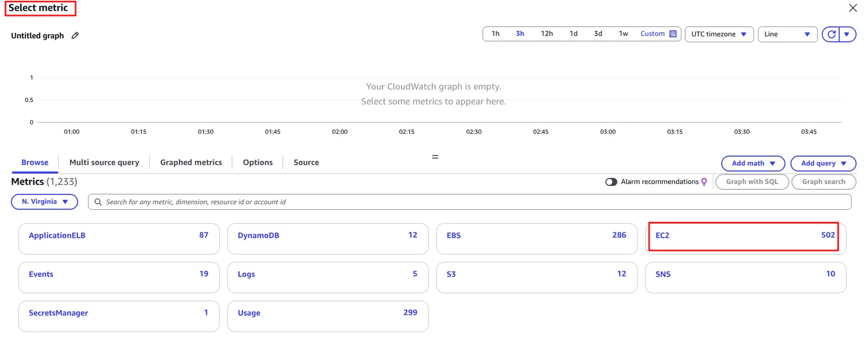868x343 pixels.
Task: Open the EC2 metrics namespace
Action: pos(745,238)
